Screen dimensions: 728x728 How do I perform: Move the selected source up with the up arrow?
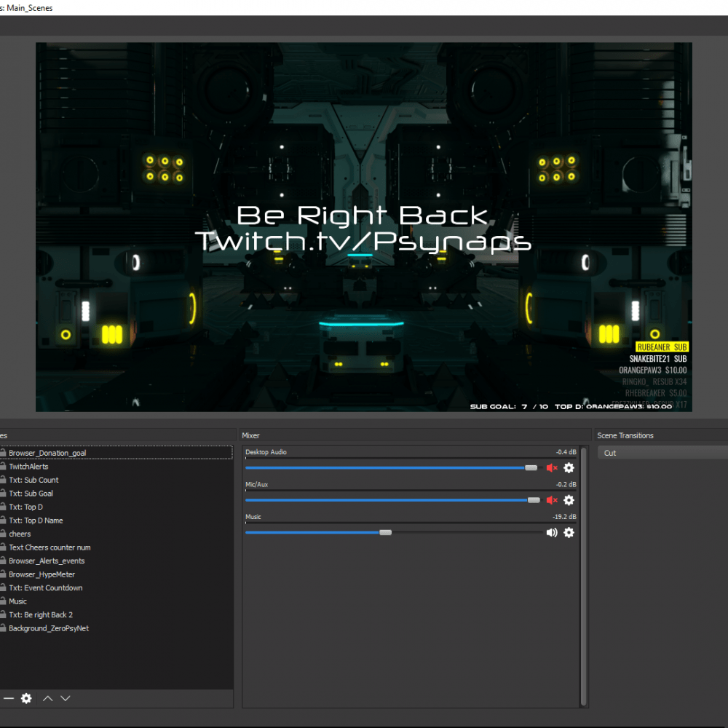coord(48,698)
